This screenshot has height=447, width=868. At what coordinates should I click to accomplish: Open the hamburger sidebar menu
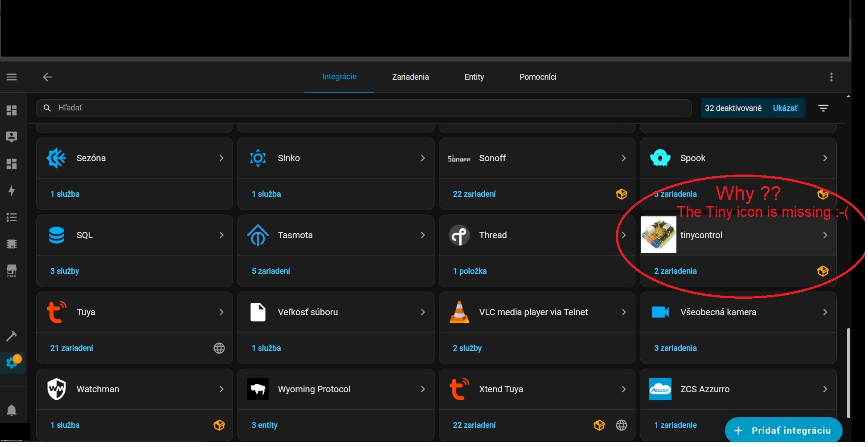tap(12, 77)
